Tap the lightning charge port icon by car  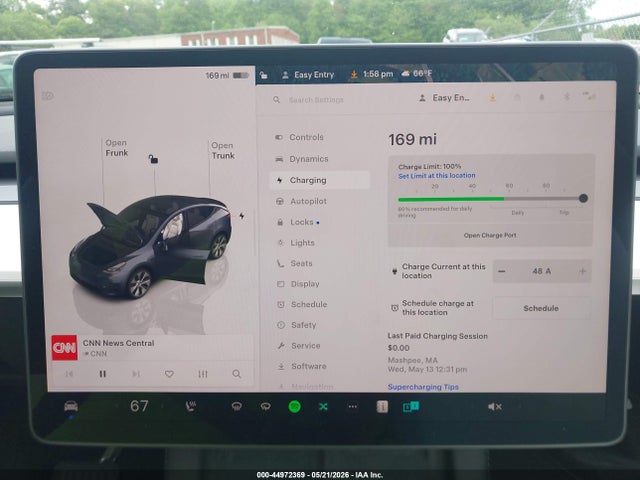(242, 216)
